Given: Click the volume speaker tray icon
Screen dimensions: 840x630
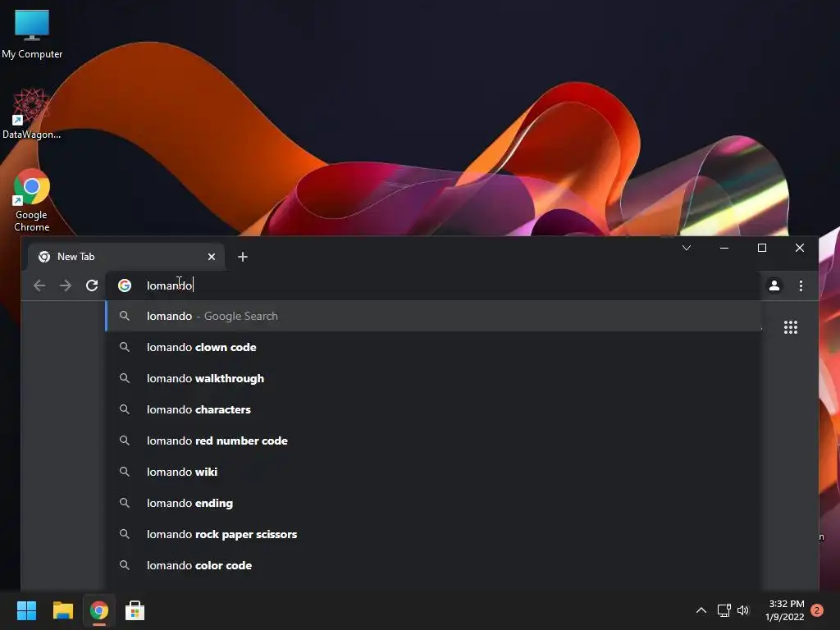Looking at the screenshot, I should pos(743,610).
